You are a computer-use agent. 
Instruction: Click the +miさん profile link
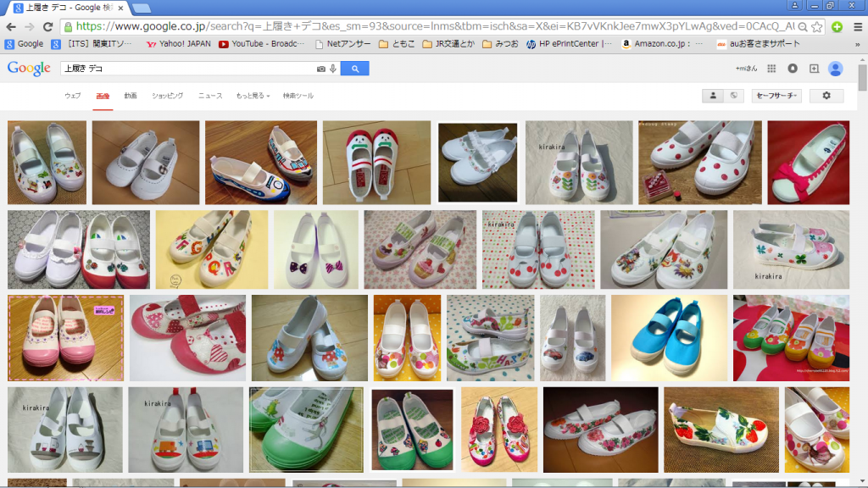coord(746,69)
